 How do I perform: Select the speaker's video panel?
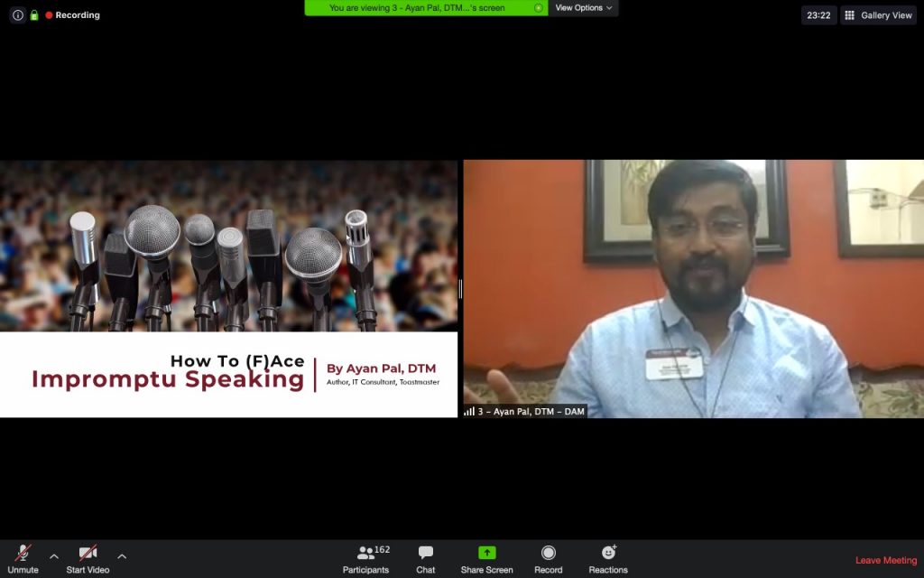coord(693,289)
